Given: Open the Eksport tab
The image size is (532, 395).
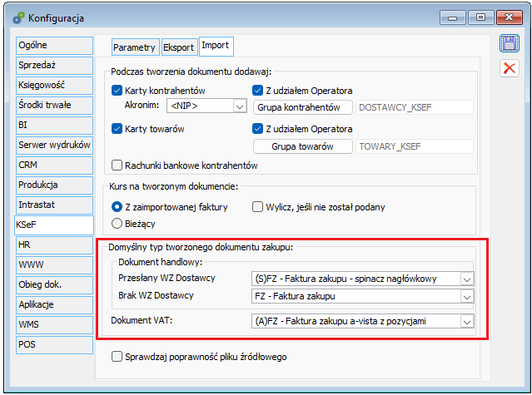Looking at the screenshot, I should pyautogui.click(x=178, y=47).
